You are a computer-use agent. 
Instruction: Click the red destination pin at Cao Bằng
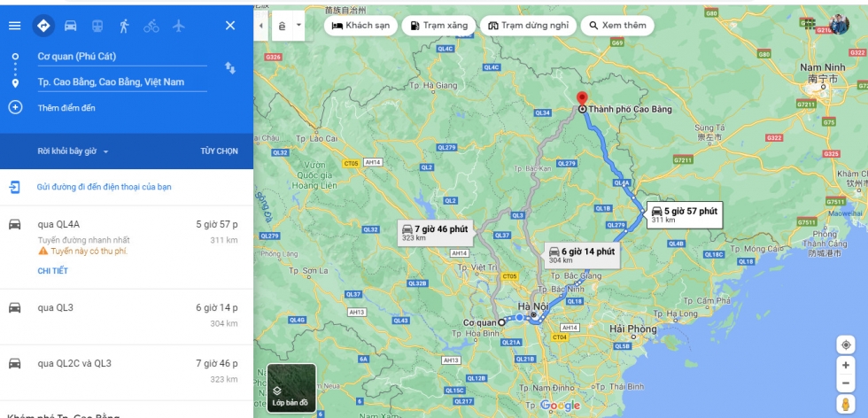[x=581, y=98]
